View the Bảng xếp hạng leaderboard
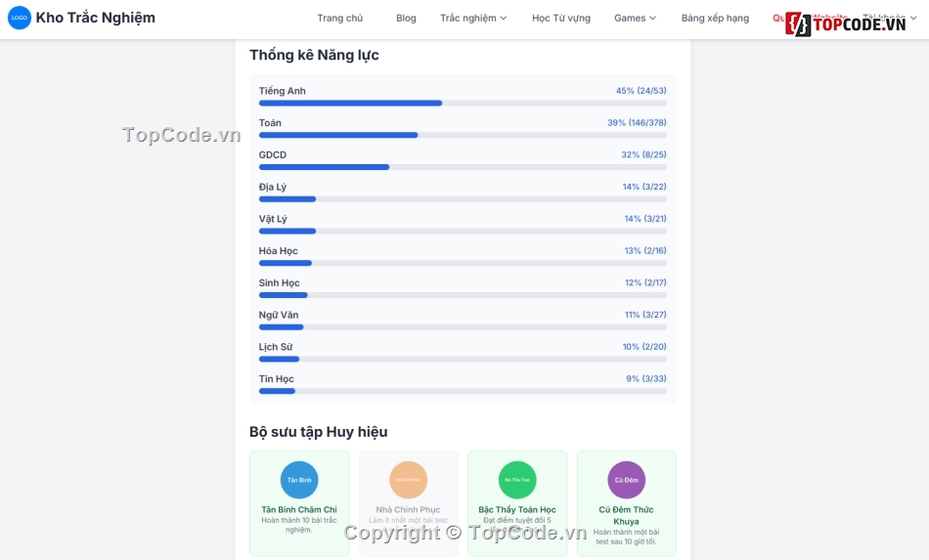This screenshot has width=929, height=560. 715,19
